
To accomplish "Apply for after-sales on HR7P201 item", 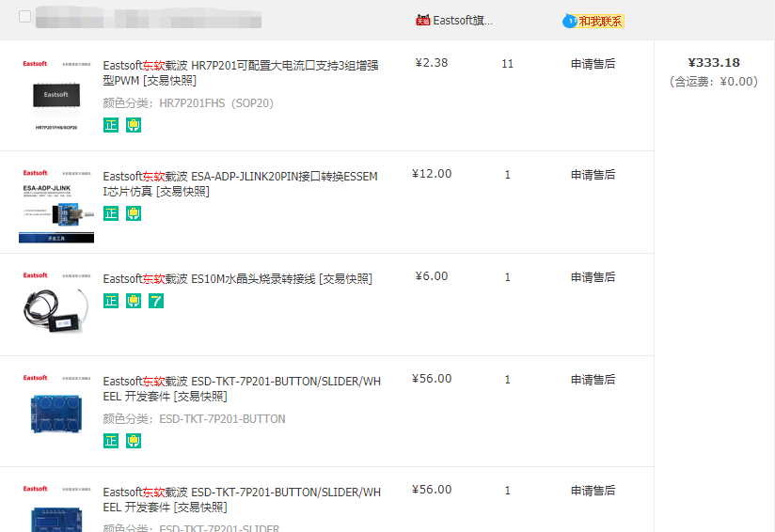I will click(x=593, y=64).
